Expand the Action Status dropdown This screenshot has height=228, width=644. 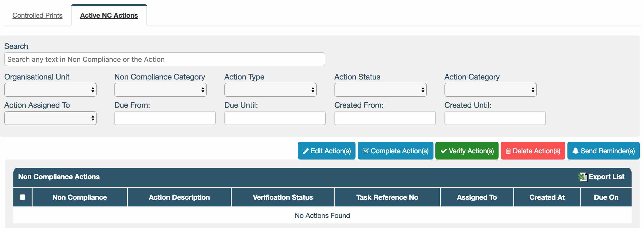380,90
